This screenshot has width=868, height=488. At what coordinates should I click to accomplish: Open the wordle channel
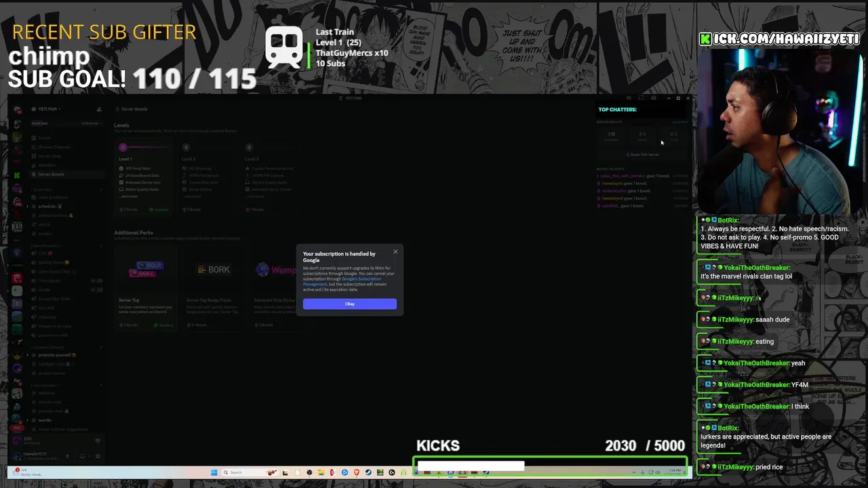tap(45, 420)
